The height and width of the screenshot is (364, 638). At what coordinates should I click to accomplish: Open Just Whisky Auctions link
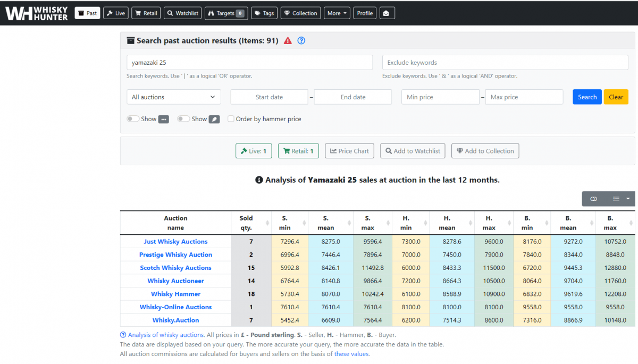(175, 242)
